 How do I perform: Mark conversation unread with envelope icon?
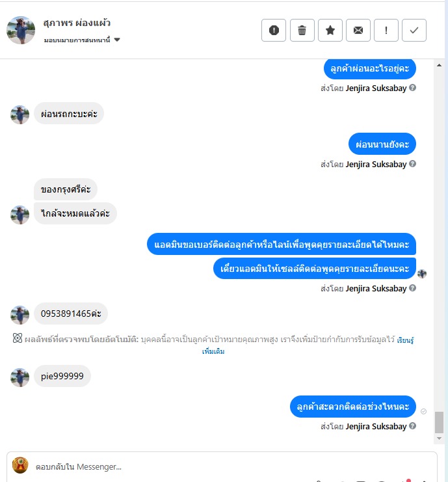tap(358, 30)
